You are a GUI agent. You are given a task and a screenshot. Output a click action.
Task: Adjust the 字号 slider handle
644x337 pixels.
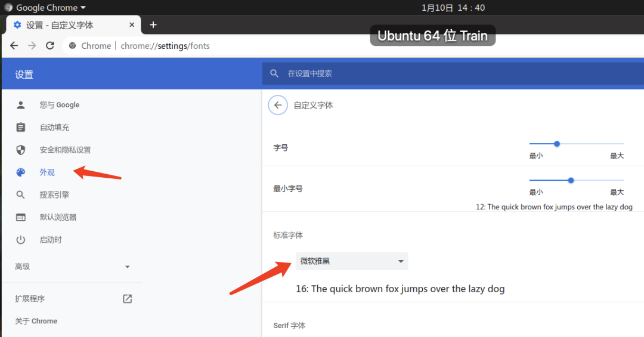[557, 144]
